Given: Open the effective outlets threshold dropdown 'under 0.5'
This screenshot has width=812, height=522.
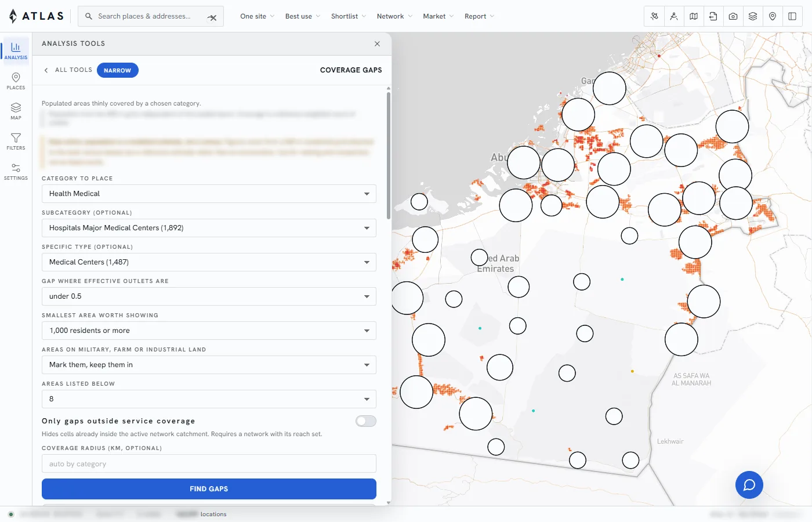Looking at the screenshot, I should coord(209,296).
